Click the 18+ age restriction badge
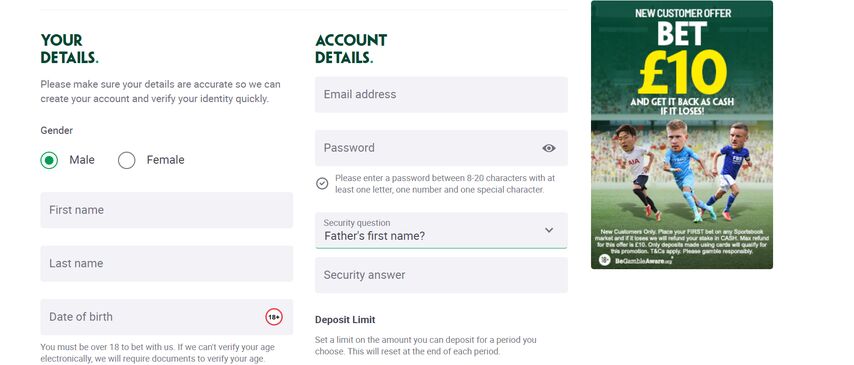The height and width of the screenshot is (365, 854). point(274,317)
